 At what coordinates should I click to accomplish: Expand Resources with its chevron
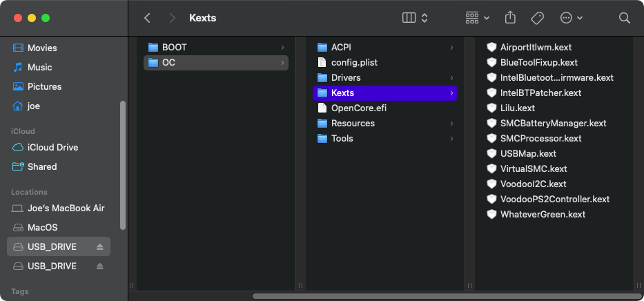coord(452,124)
